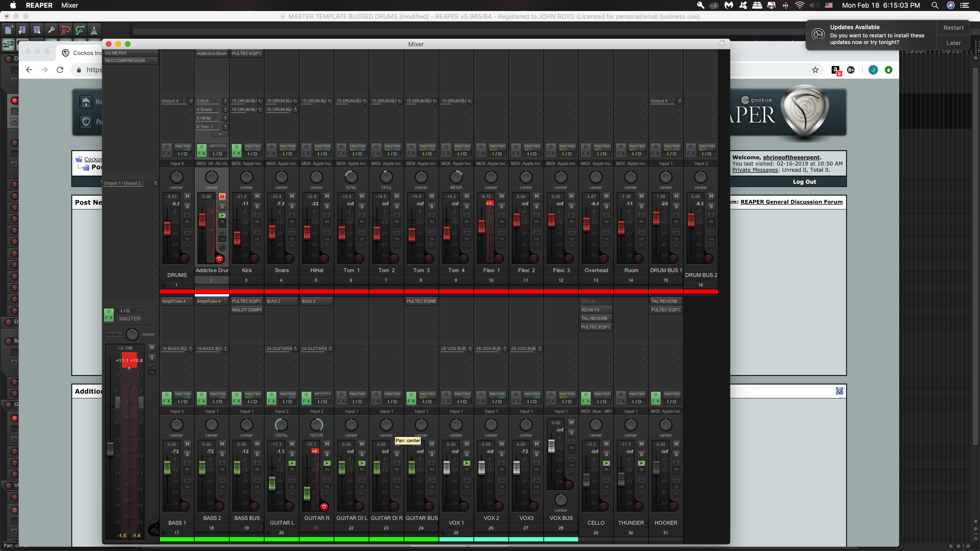Click the green Redo arrow icon

[x=79, y=30]
